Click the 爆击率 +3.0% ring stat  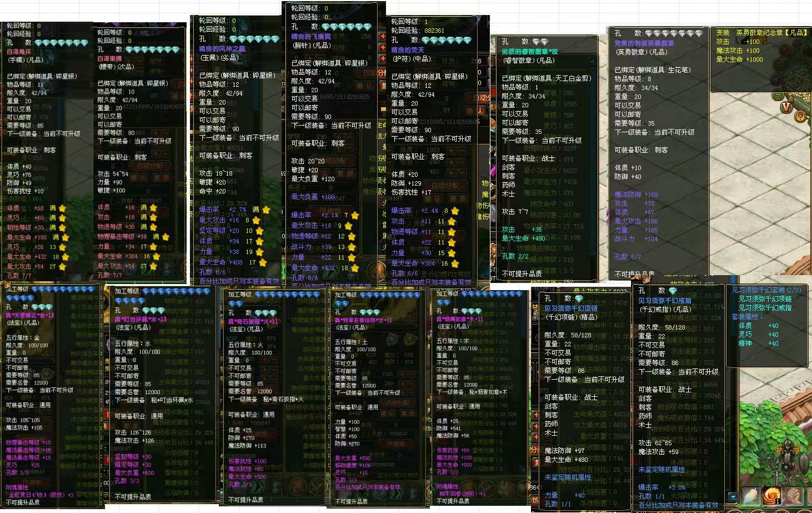[x=662, y=487]
